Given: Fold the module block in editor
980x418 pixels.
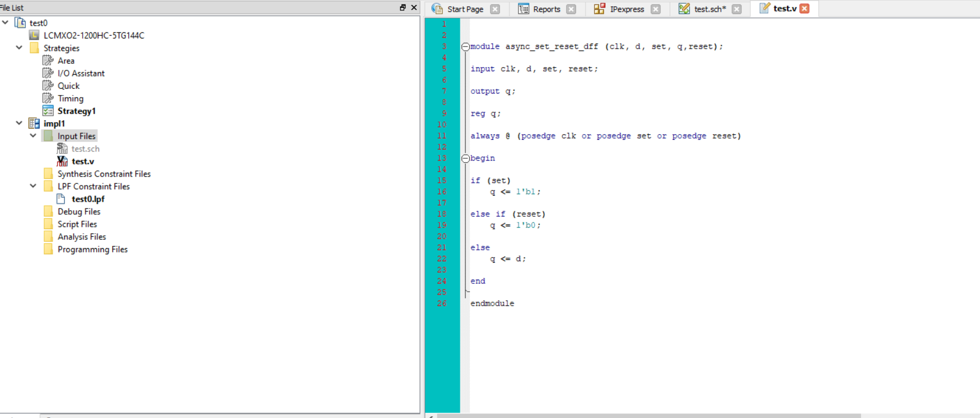Looking at the screenshot, I should click(465, 47).
